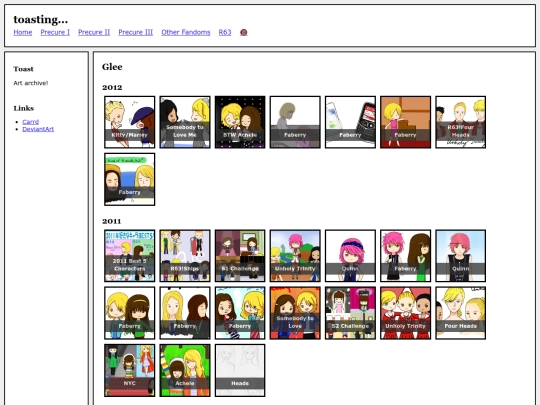Open the Precure II navigation link
Image resolution: width=540 pixels, height=405 pixels.
[x=94, y=32]
